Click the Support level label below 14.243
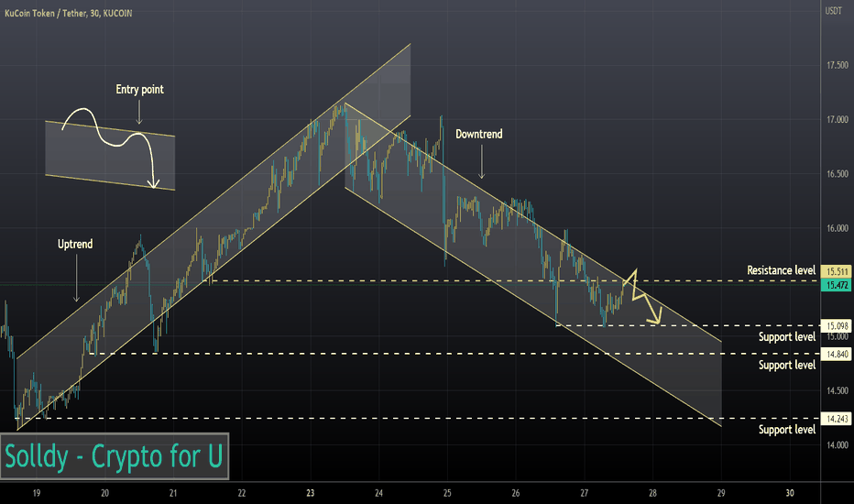 tap(787, 430)
